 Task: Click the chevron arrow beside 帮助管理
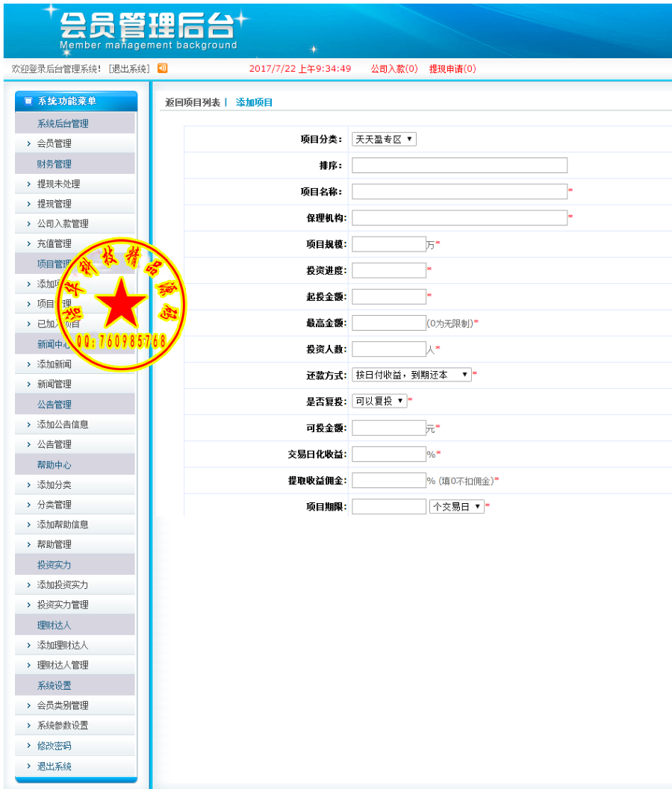28,544
